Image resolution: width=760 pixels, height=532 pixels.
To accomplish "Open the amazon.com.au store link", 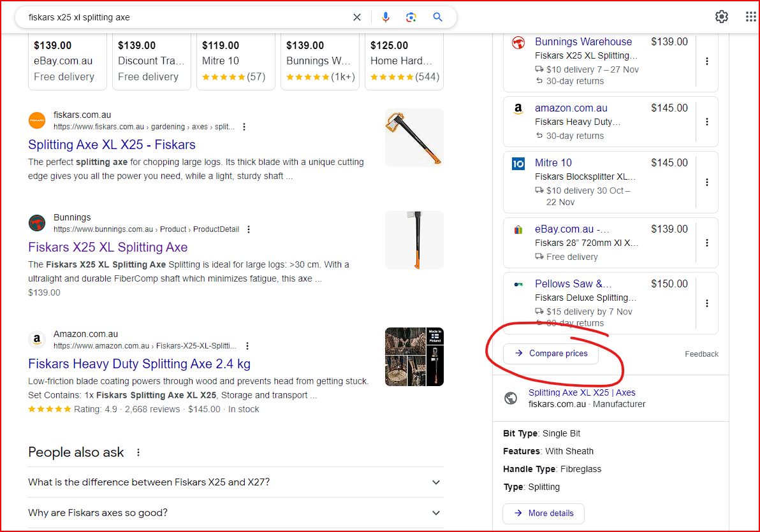I will point(571,108).
